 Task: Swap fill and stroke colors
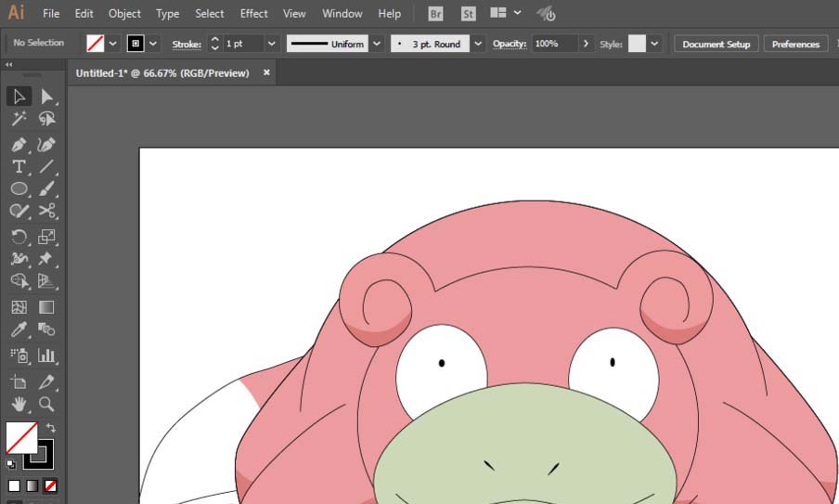[x=51, y=428]
